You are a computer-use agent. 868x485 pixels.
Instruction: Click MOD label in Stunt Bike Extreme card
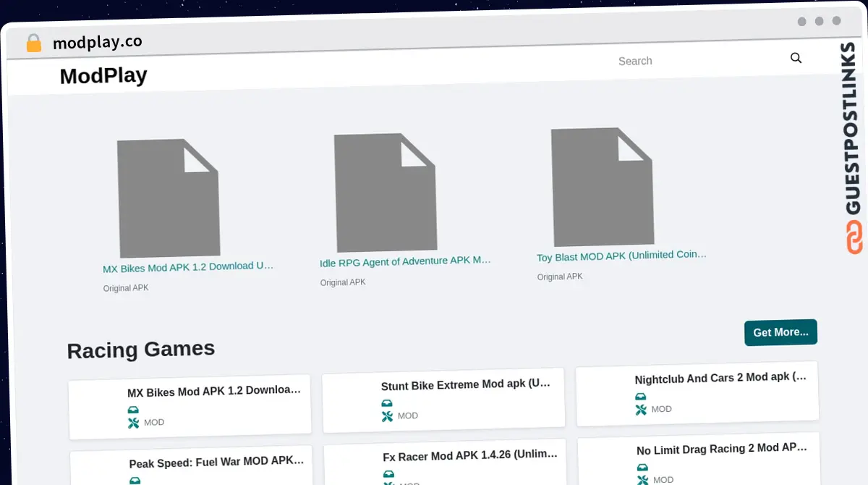tap(408, 416)
